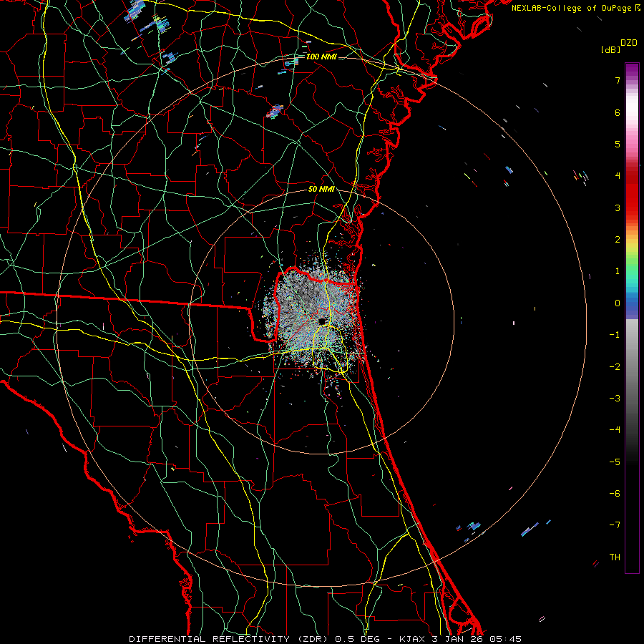Click the 6 value on the color scale

(x=618, y=112)
